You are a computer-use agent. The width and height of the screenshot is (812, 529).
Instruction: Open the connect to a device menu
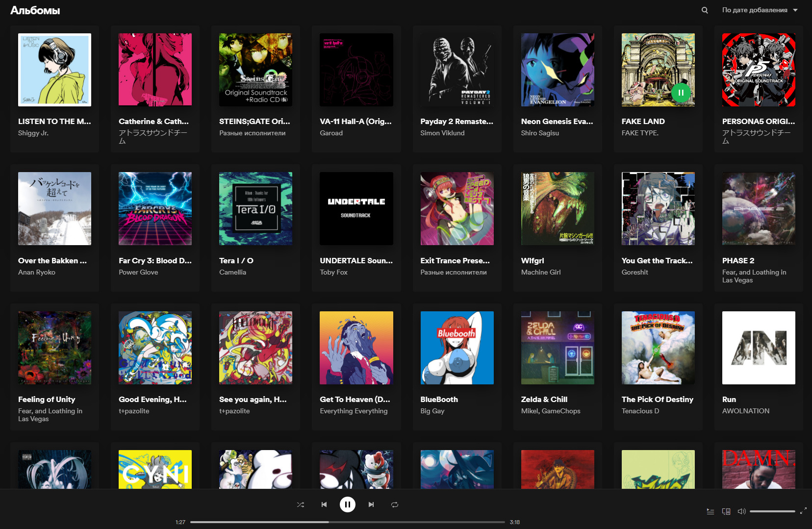tap(726, 511)
